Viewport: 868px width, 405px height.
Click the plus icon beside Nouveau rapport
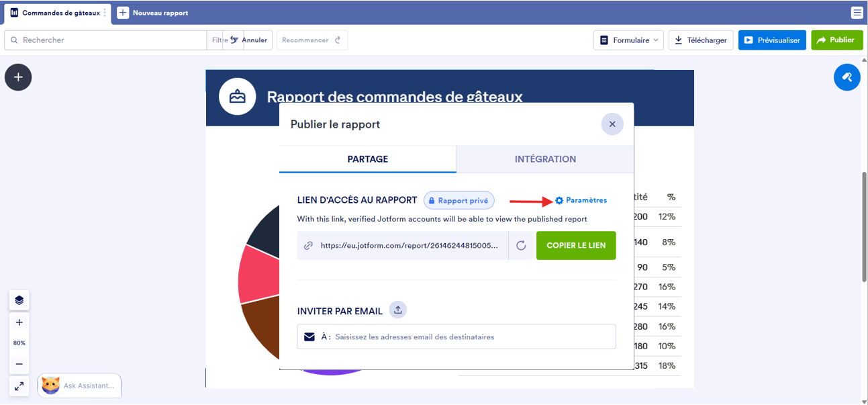click(x=123, y=13)
